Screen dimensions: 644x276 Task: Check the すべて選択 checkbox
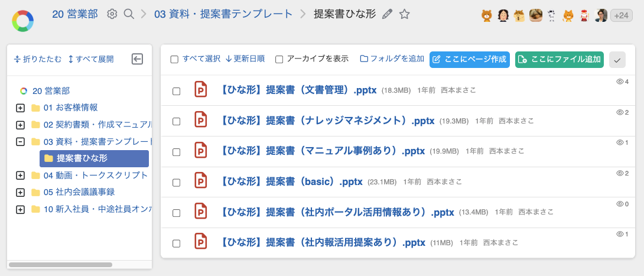pyautogui.click(x=174, y=59)
